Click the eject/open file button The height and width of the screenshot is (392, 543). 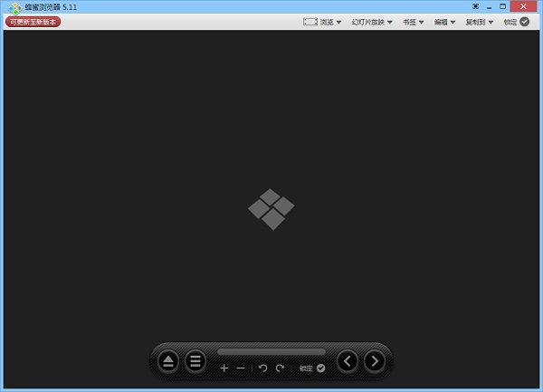click(x=168, y=362)
